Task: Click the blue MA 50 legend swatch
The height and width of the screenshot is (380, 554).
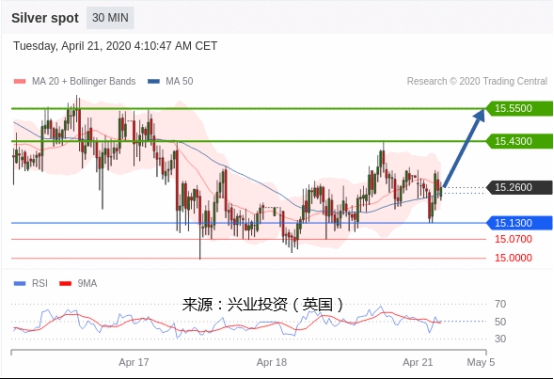Action: coord(154,81)
